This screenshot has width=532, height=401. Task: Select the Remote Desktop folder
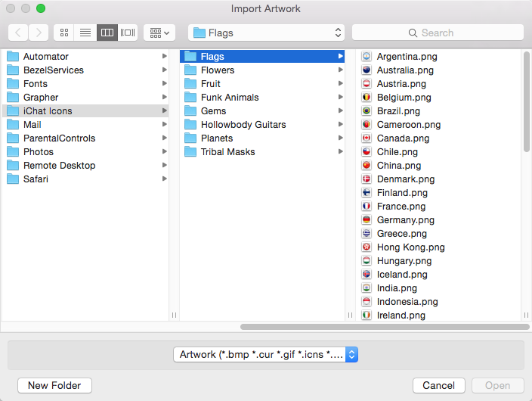[x=85, y=165]
